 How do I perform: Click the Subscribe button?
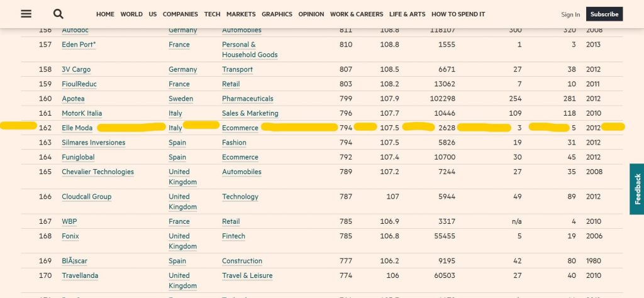tap(604, 14)
